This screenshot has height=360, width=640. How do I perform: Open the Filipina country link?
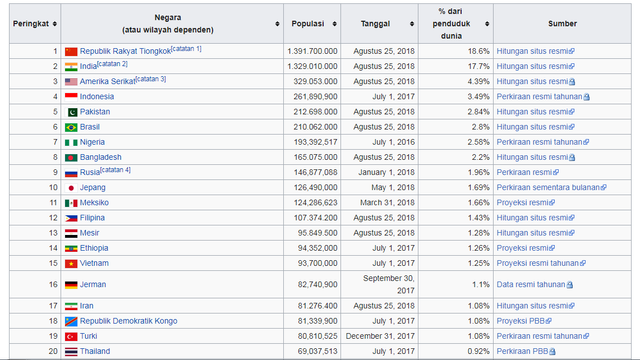(x=92, y=218)
